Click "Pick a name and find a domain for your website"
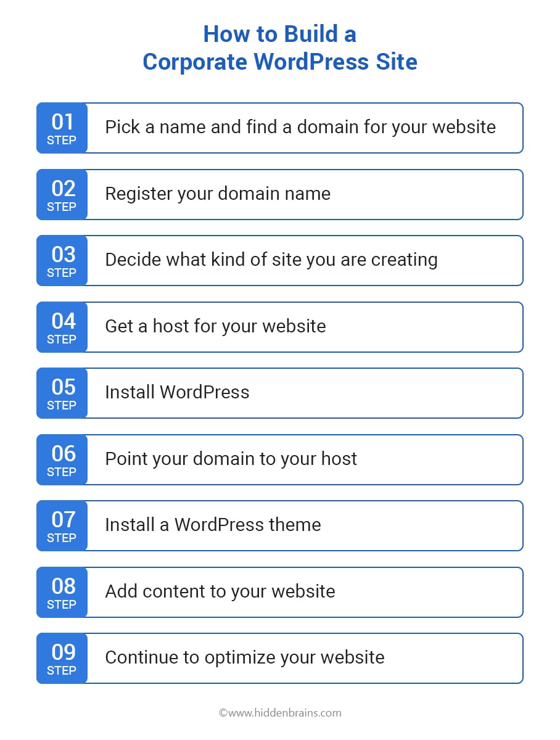The height and width of the screenshot is (740, 560). pos(300,127)
